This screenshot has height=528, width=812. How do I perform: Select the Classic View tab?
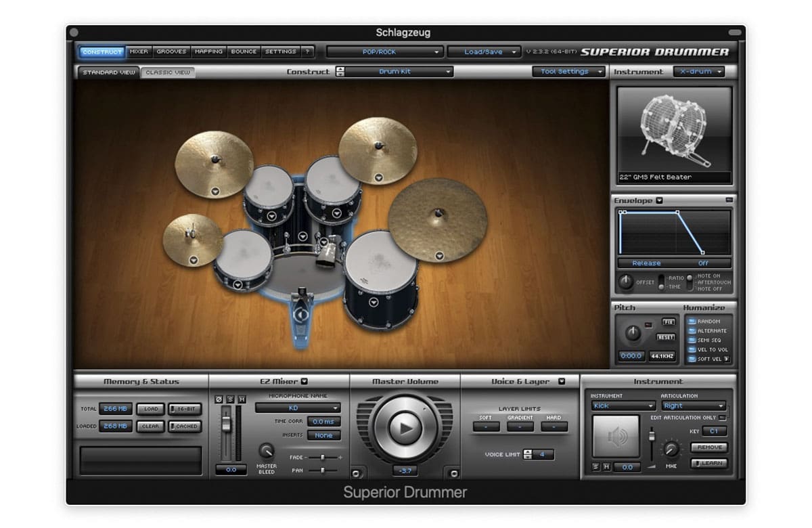[168, 72]
